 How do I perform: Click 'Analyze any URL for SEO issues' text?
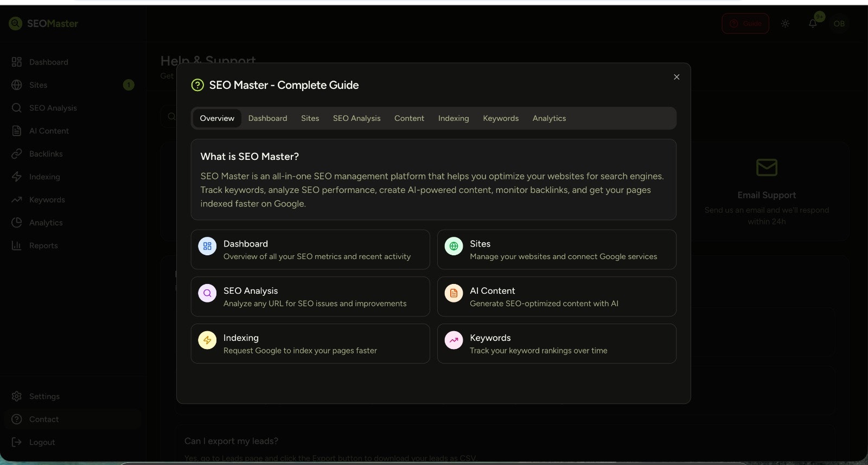280,303
